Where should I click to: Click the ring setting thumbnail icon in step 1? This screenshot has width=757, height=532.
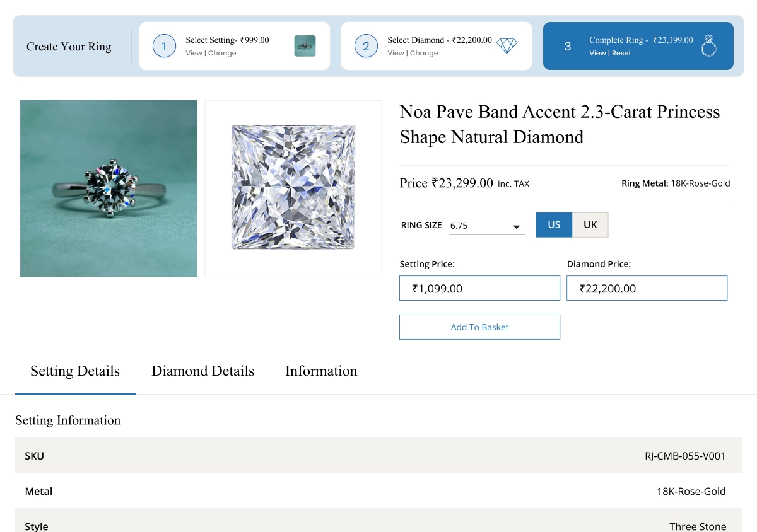click(x=305, y=46)
